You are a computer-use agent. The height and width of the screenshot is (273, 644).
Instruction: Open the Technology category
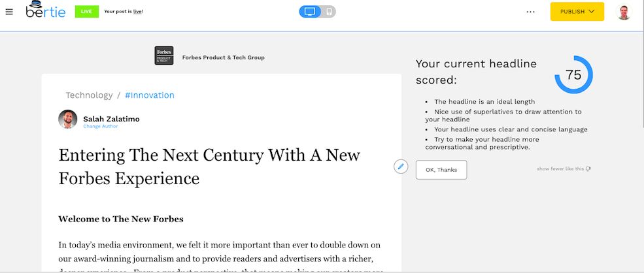point(89,95)
